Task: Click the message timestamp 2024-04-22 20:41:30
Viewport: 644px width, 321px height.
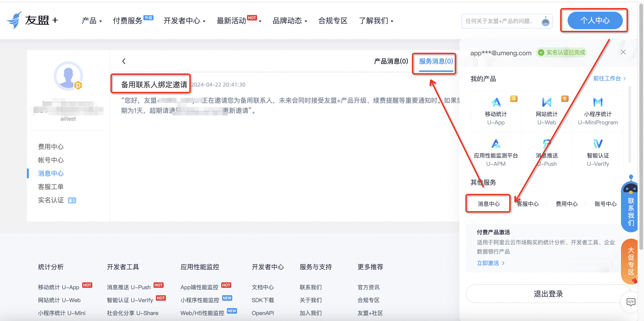Action: pyautogui.click(x=218, y=85)
